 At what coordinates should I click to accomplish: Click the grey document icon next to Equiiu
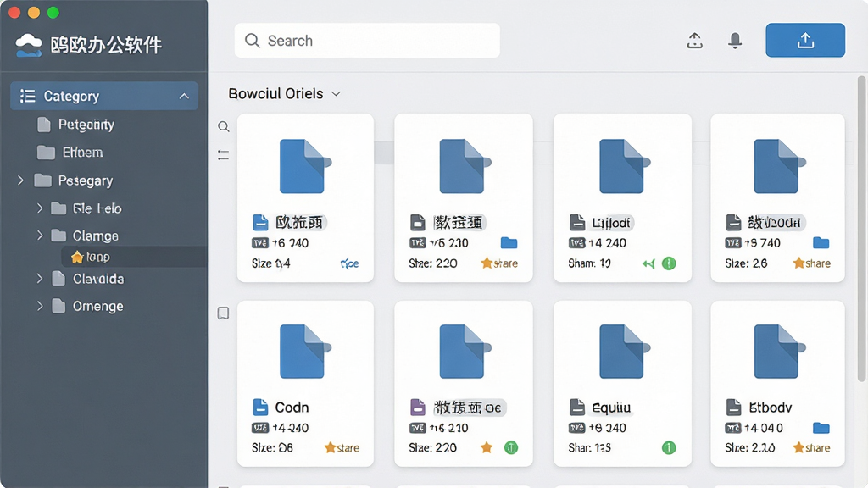tap(576, 408)
